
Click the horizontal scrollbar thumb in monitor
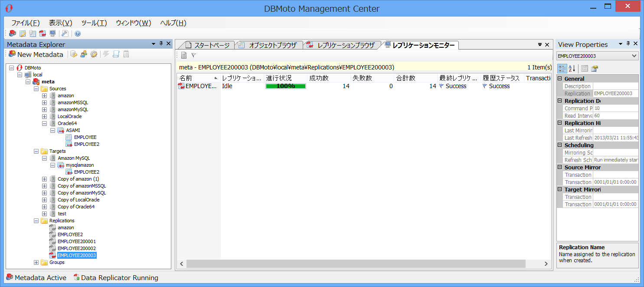coord(356,264)
